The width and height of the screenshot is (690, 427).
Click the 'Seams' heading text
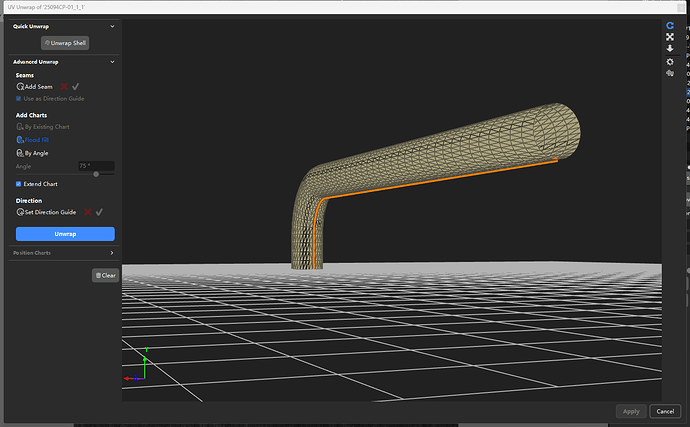(x=25, y=75)
